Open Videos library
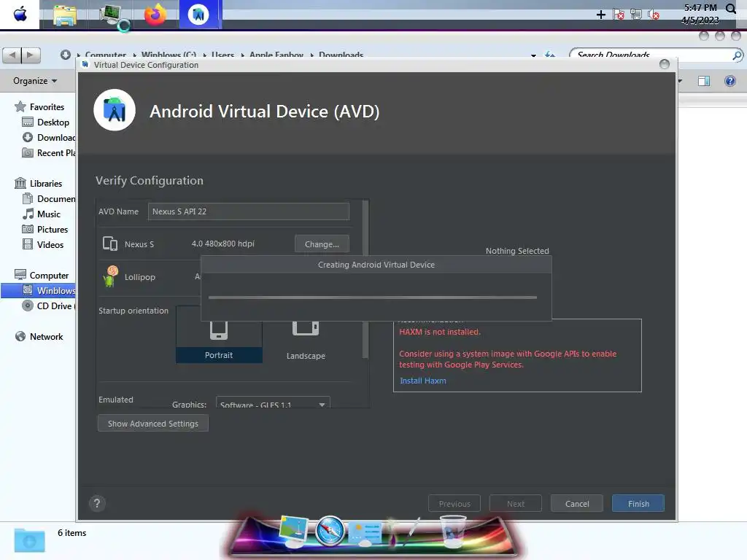Screen dimensions: 747x560 pos(43,244)
